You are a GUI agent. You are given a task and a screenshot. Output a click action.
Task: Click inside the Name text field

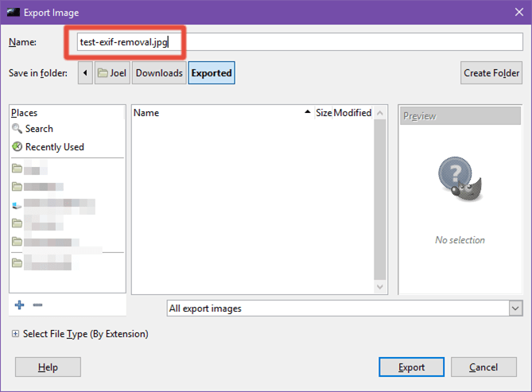pos(300,42)
